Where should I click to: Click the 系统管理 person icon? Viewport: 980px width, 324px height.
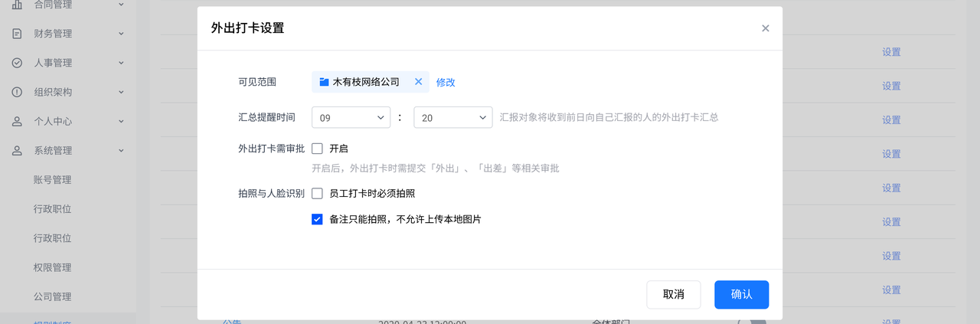(x=17, y=150)
